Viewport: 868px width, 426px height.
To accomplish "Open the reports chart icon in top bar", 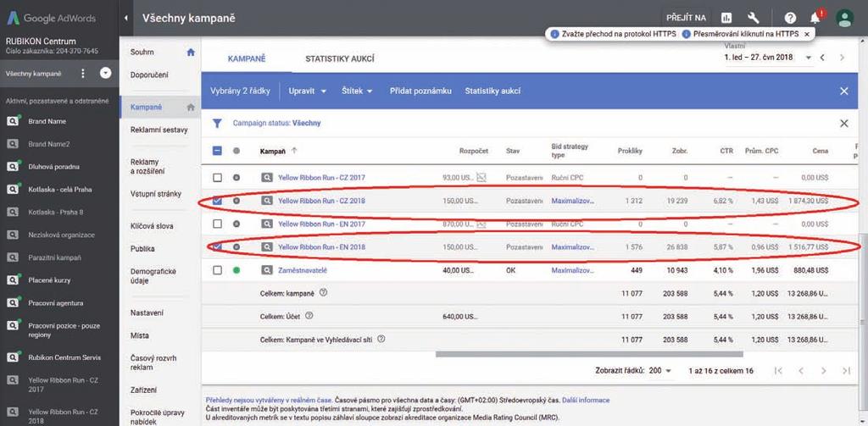I will pos(726,18).
